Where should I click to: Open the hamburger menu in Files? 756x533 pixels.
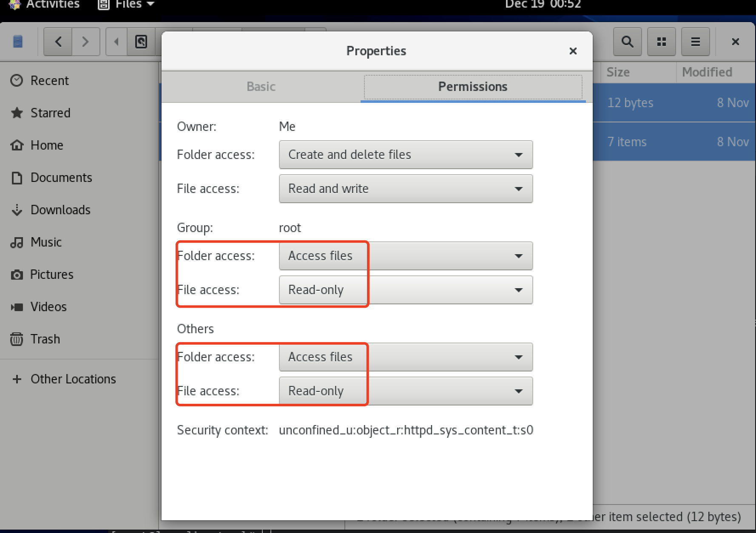pos(695,42)
